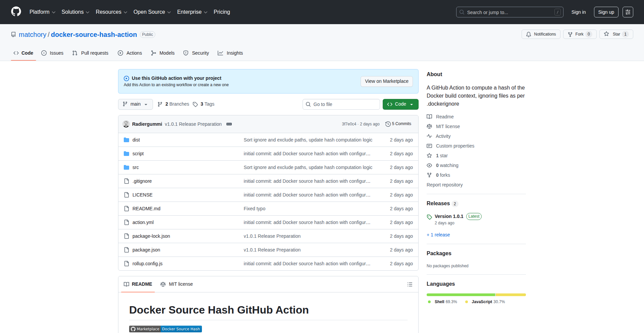The width and height of the screenshot is (644, 333).
Task: Switch to the Issues tab
Action: (52, 53)
